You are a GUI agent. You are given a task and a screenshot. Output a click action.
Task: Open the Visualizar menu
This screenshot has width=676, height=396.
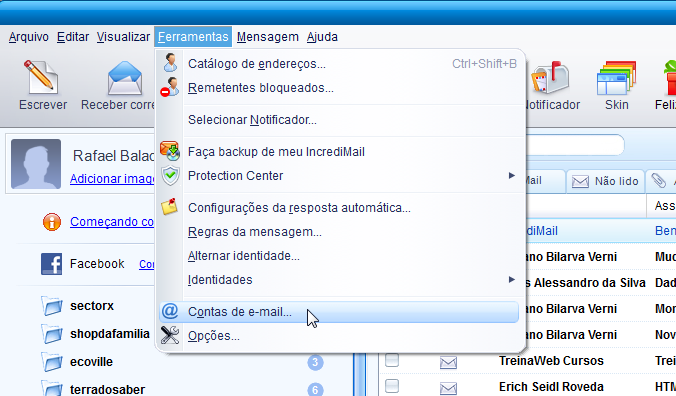coord(123,37)
